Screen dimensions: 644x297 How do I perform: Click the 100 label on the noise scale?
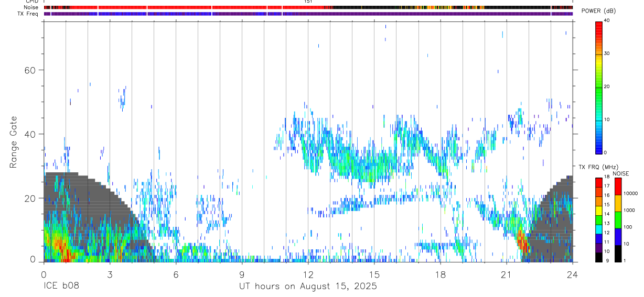point(628,227)
